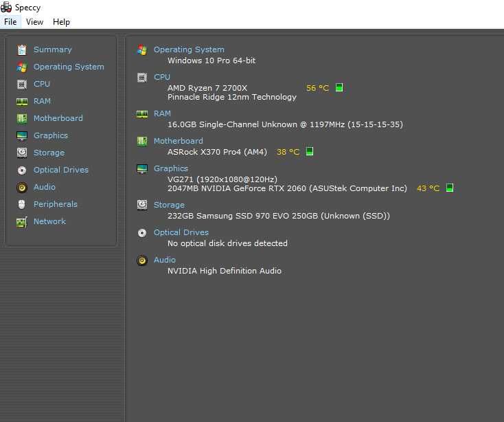
Task: Click the Summary clipboard icon in sidebar
Action: 22,50
